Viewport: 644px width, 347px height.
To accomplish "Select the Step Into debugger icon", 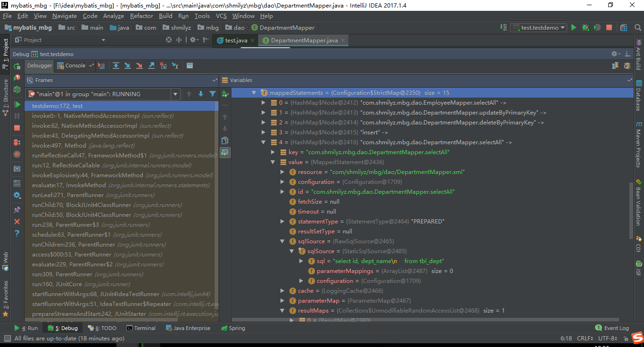I will [x=127, y=66].
